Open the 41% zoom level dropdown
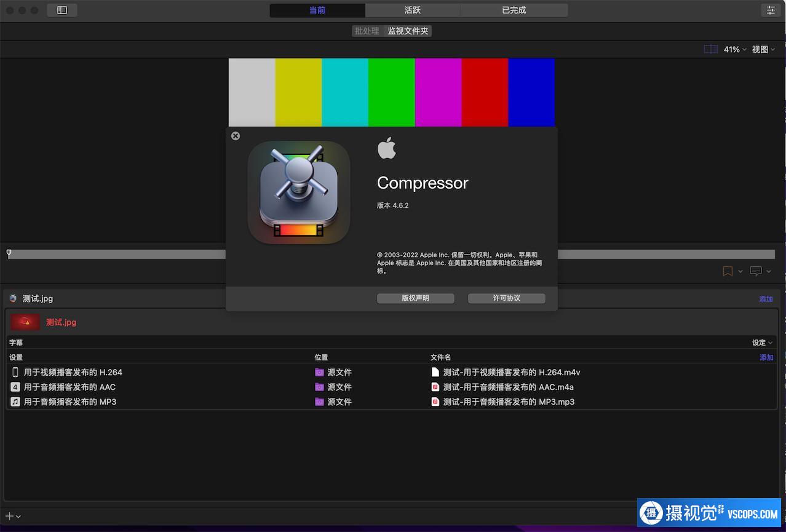This screenshot has width=786, height=532. [735, 49]
